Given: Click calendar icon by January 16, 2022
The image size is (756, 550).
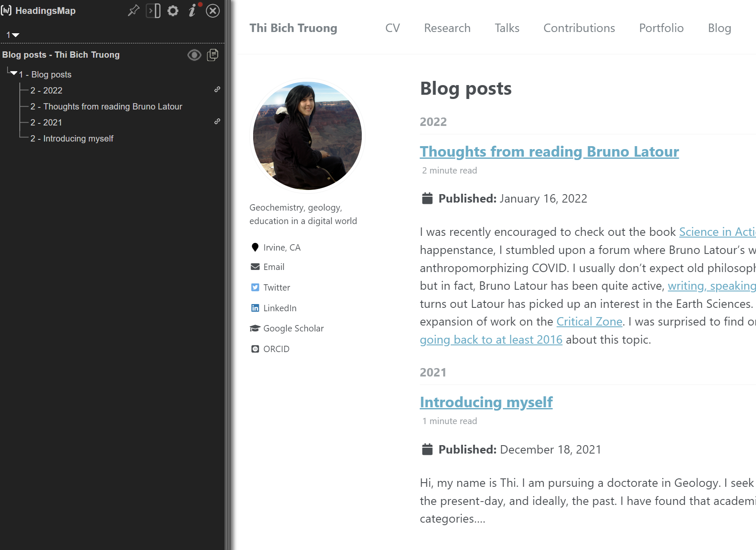Looking at the screenshot, I should pyautogui.click(x=427, y=198).
